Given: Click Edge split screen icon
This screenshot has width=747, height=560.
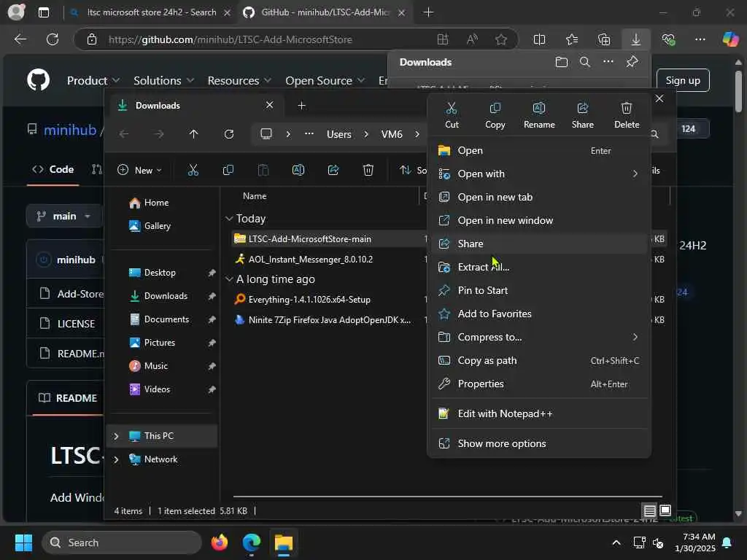Looking at the screenshot, I should point(539,39).
